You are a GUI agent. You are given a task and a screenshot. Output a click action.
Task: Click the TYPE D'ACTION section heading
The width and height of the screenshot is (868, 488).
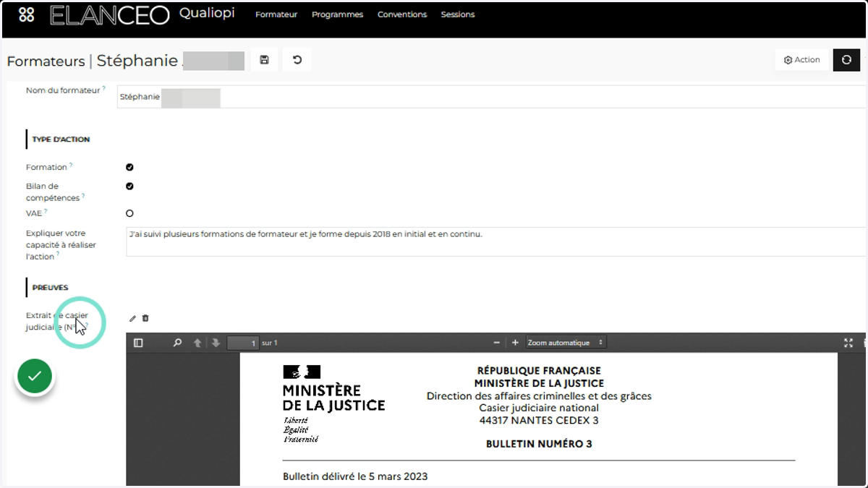tap(61, 140)
